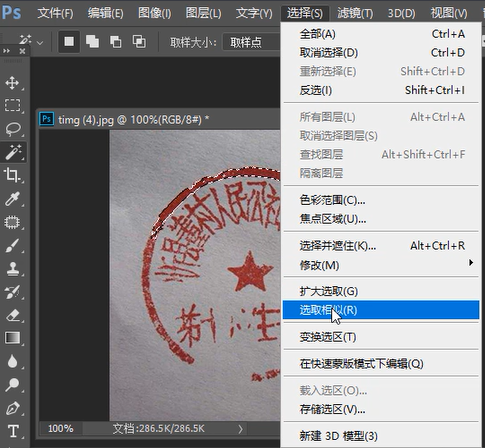Choose 在快速蒙版模式下编辑(Q)
485x448 pixels.
click(x=381, y=364)
